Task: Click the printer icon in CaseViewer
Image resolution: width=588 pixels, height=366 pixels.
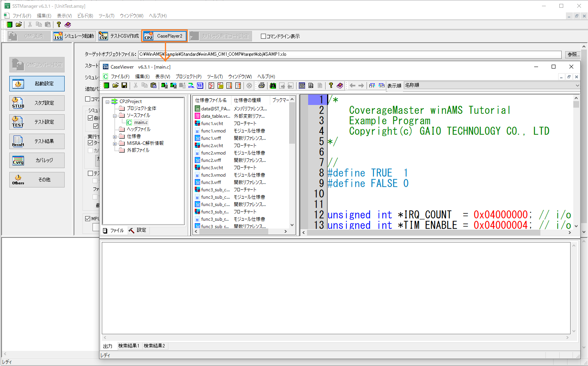Action: (x=262, y=86)
